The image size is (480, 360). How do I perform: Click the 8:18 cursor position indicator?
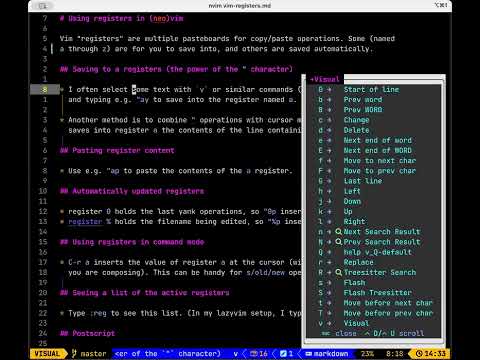pyautogui.click(x=395, y=354)
